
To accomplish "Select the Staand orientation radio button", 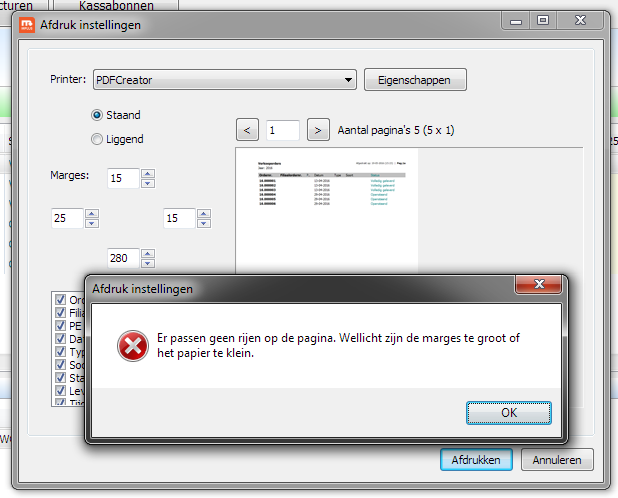I will point(97,115).
